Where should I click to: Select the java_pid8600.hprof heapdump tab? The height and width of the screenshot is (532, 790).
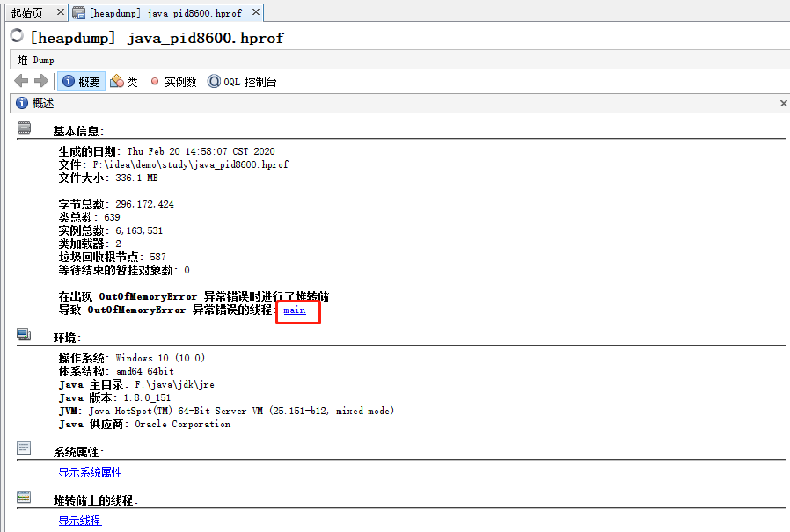(165, 12)
